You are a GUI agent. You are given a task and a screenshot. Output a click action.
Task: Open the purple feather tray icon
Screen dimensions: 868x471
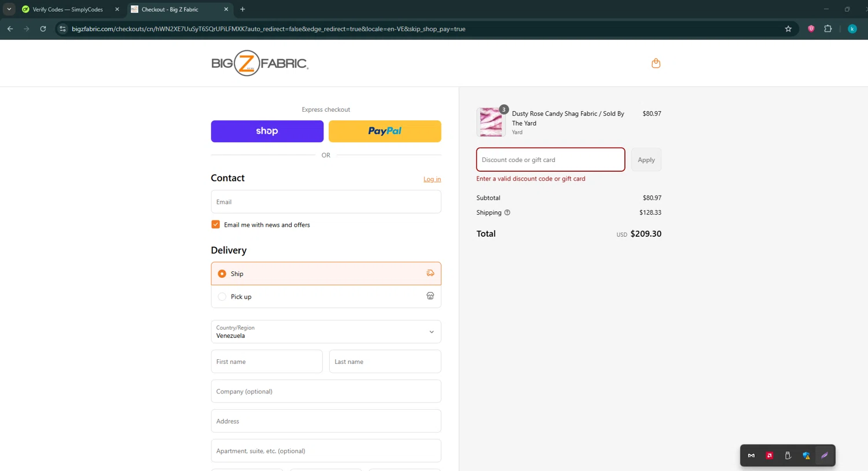(x=825, y=455)
